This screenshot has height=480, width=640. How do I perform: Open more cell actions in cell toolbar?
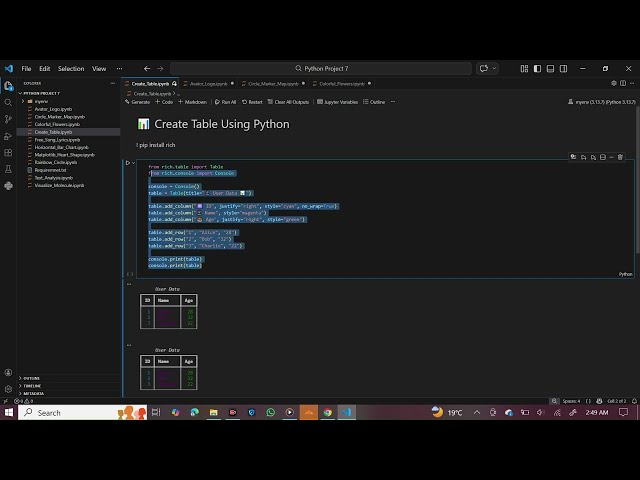click(x=611, y=157)
